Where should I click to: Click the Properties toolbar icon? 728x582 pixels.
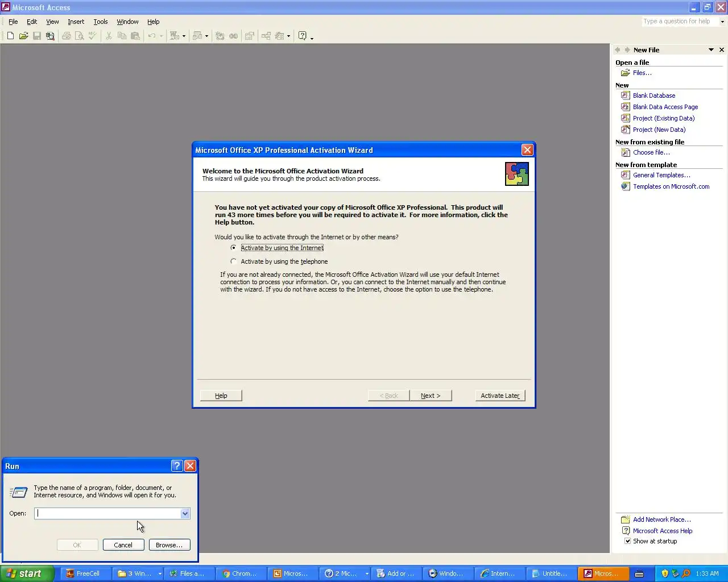click(250, 36)
